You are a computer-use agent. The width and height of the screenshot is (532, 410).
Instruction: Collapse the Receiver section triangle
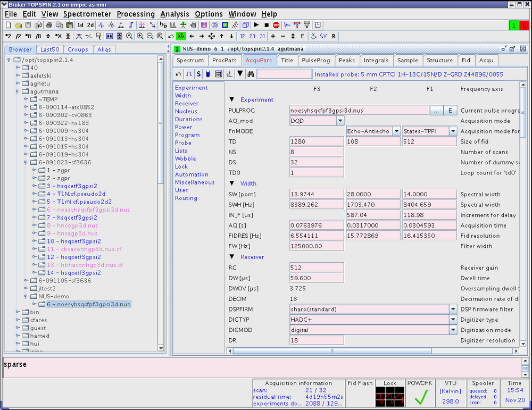(231, 257)
